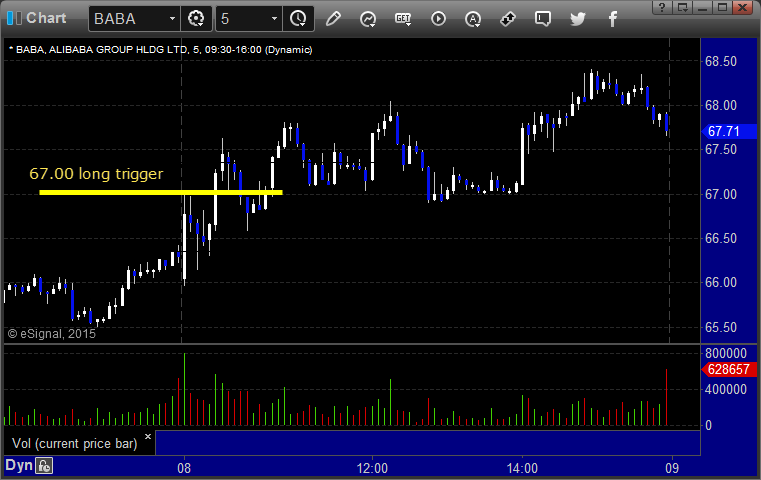Click the 800000 volume axis label
761x480 pixels.
tap(726, 353)
